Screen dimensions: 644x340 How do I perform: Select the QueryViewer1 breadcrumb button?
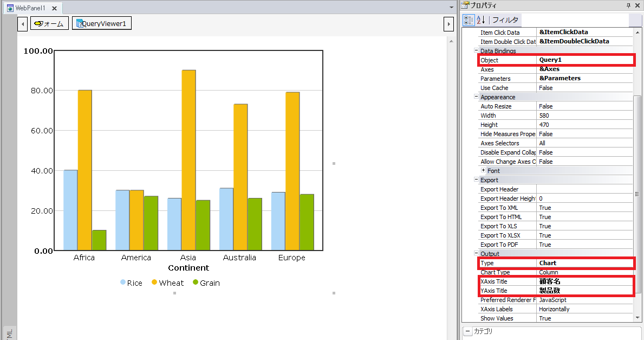pos(102,23)
